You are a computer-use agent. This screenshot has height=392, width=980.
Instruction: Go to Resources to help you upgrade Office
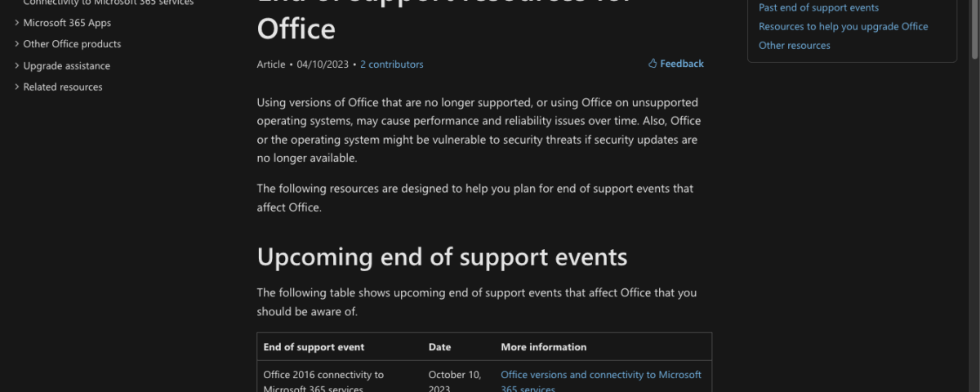[843, 26]
